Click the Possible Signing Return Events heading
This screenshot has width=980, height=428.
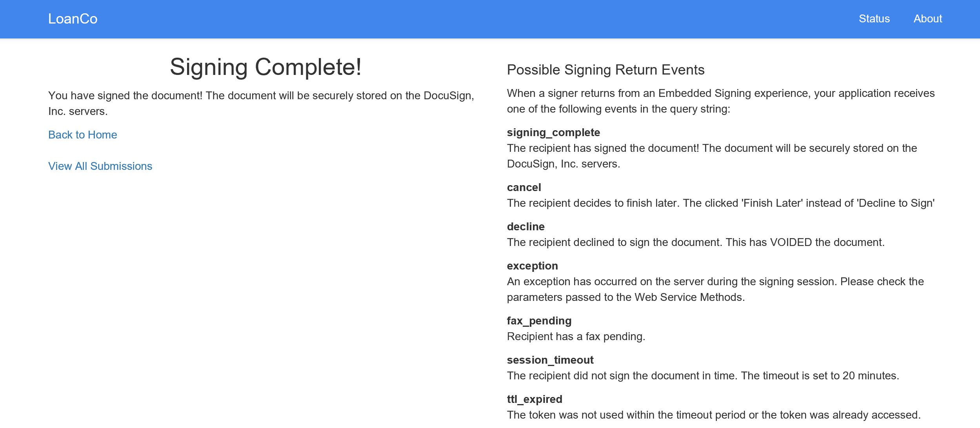pyautogui.click(x=606, y=70)
